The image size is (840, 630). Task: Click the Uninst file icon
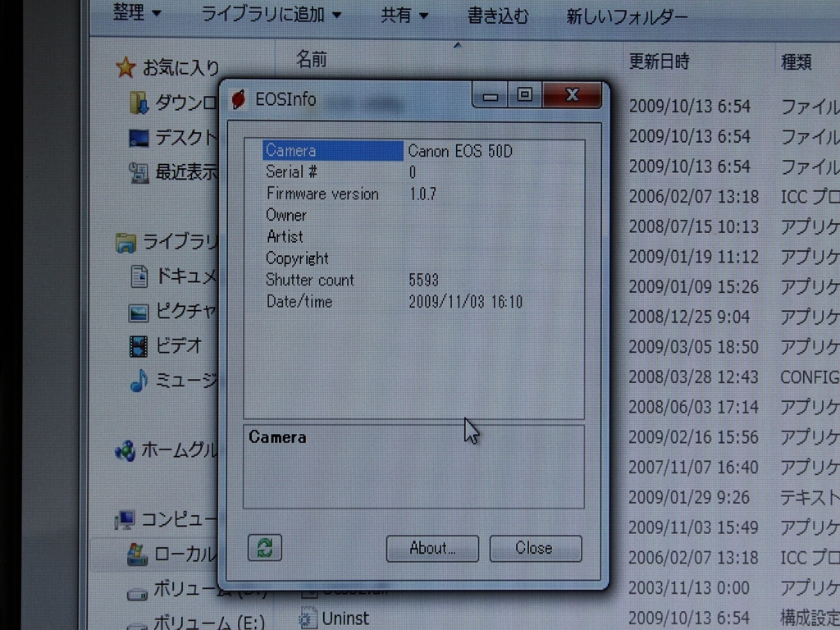pyautogui.click(x=308, y=619)
